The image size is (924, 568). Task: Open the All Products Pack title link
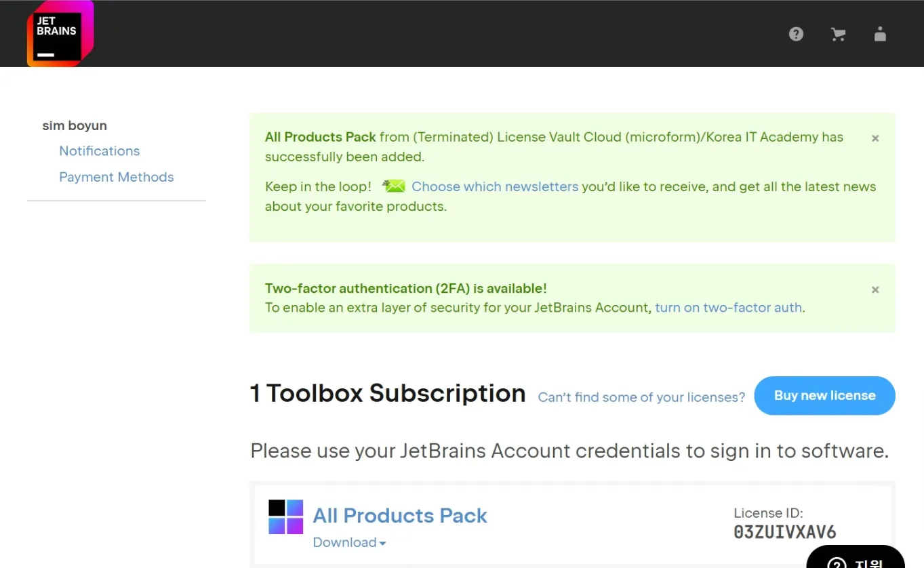click(400, 515)
